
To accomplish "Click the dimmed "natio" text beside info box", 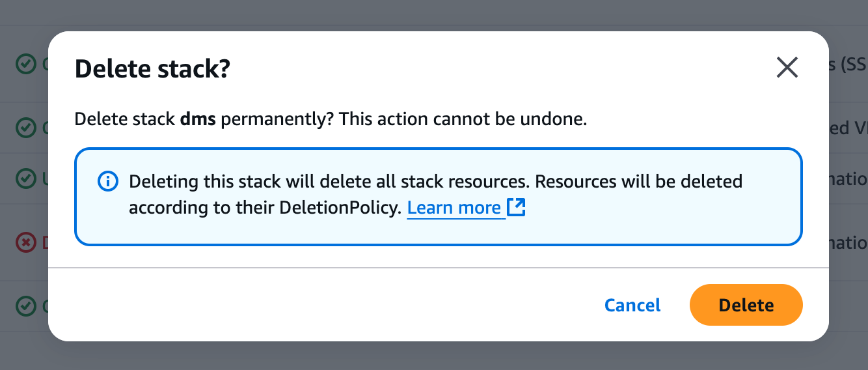I will point(848,178).
